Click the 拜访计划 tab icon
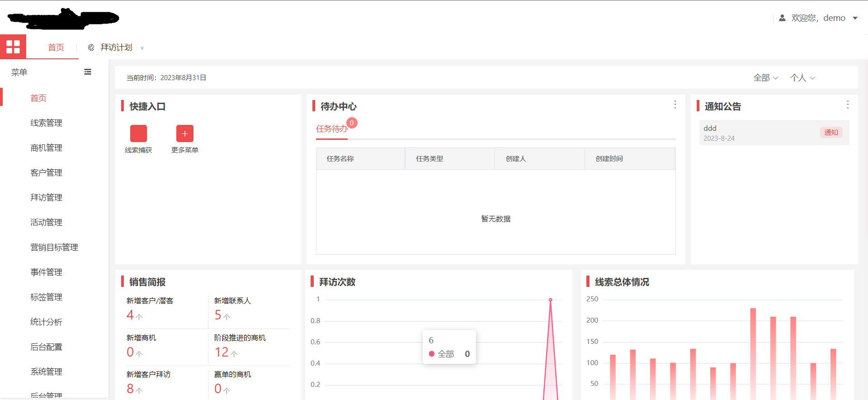This screenshot has width=868, height=400. [91, 48]
